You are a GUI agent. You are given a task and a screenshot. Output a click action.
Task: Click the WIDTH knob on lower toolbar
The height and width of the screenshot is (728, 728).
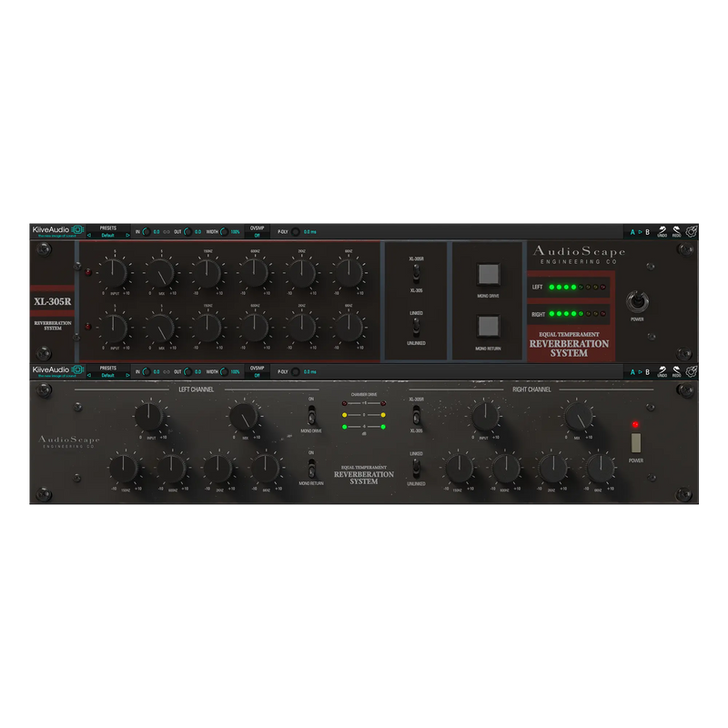(224, 372)
